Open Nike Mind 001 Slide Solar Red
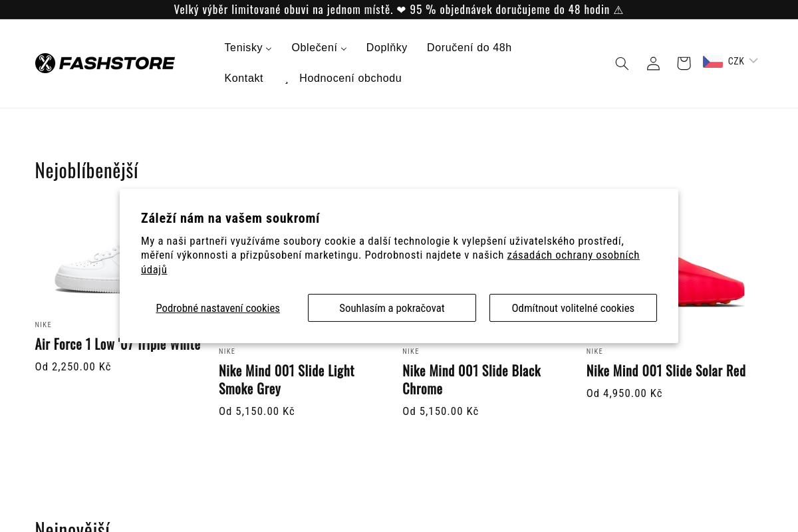 coord(666,370)
